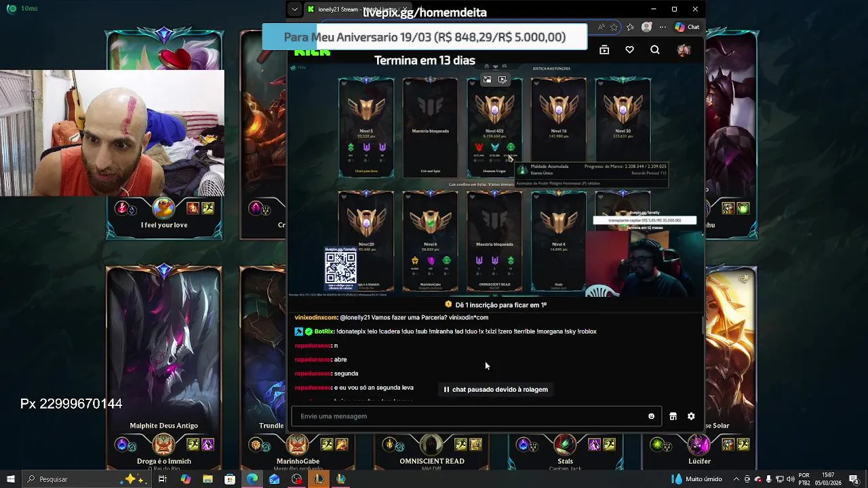The height and width of the screenshot is (488, 868).
Task: Click the heart following icon in Kick header
Action: pos(629,49)
